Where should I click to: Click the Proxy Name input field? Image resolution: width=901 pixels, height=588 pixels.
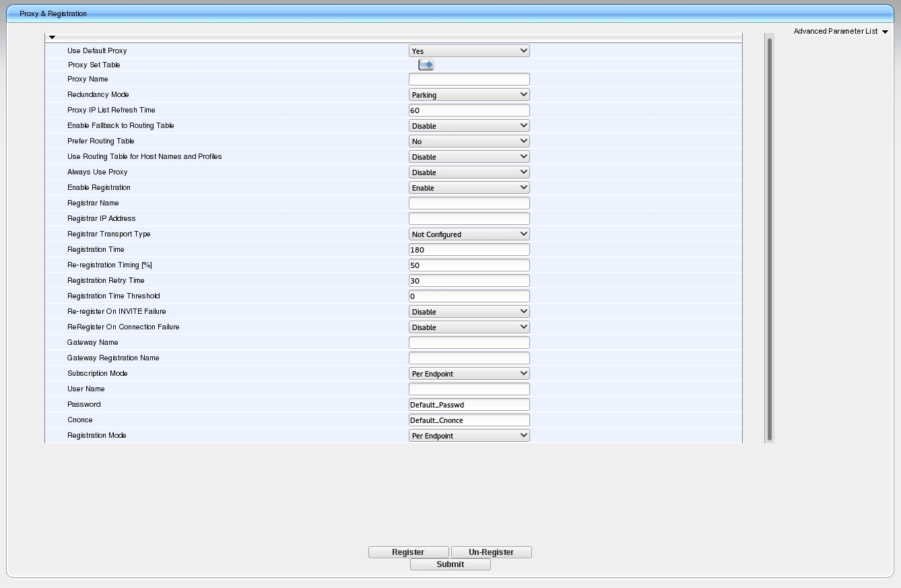[x=469, y=79]
